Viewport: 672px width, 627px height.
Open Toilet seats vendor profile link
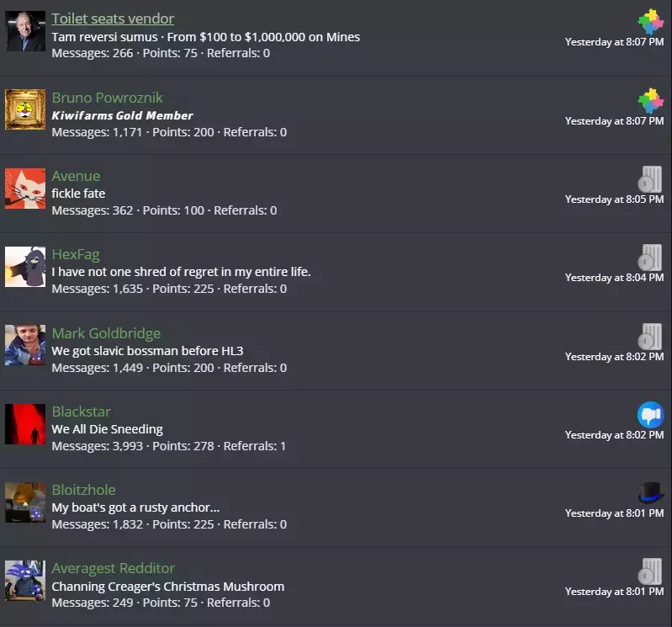113,19
